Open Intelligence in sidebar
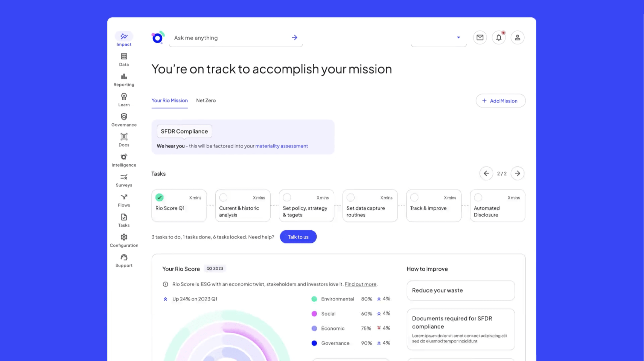644x361 pixels. tap(124, 160)
